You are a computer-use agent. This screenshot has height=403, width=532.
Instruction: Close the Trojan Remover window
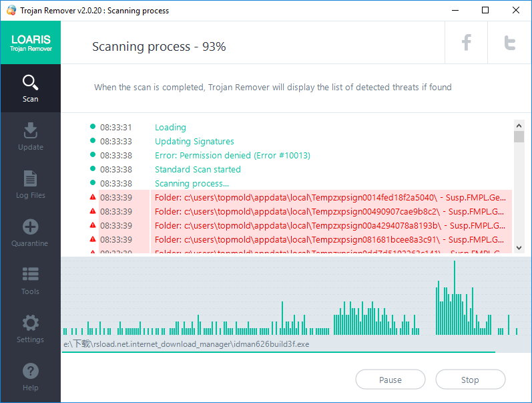516,10
